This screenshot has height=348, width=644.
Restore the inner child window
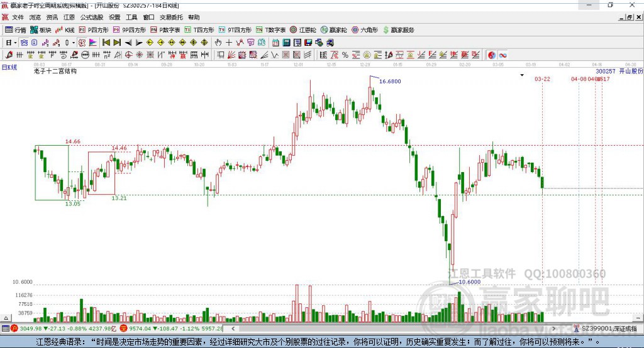tap(629, 17)
